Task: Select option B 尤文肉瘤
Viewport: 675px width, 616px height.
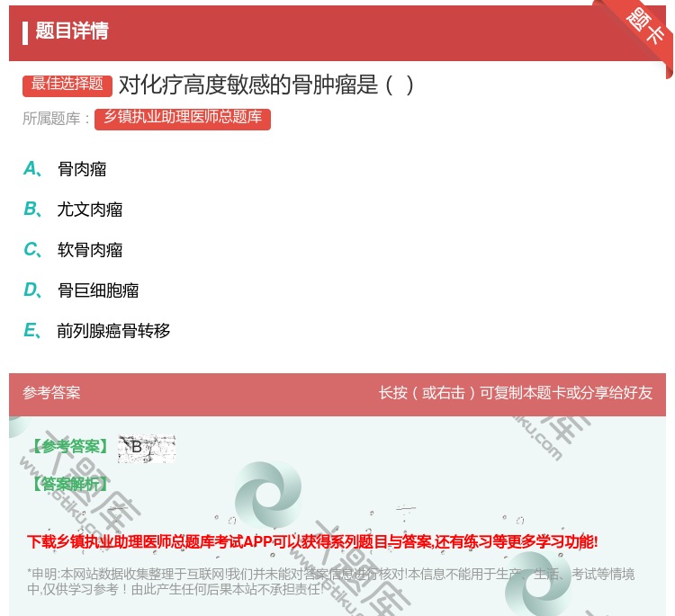Action: (73, 210)
